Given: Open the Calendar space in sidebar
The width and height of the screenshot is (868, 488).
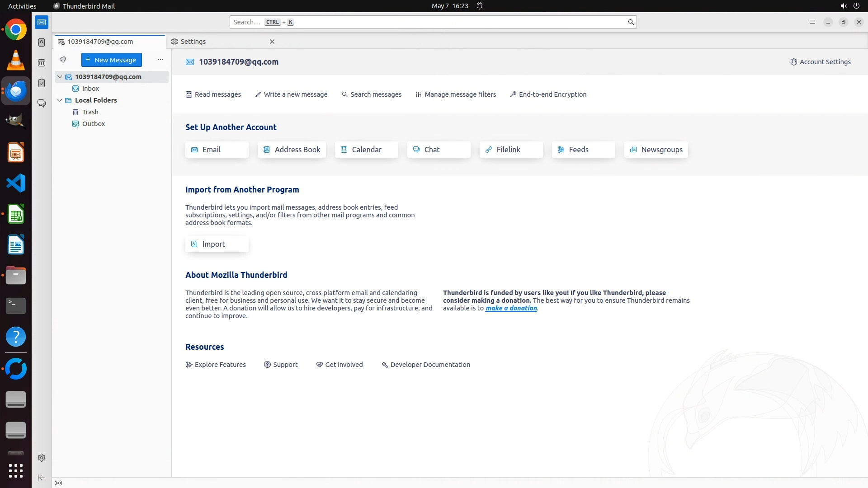Looking at the screenshot, I should 42,63.
